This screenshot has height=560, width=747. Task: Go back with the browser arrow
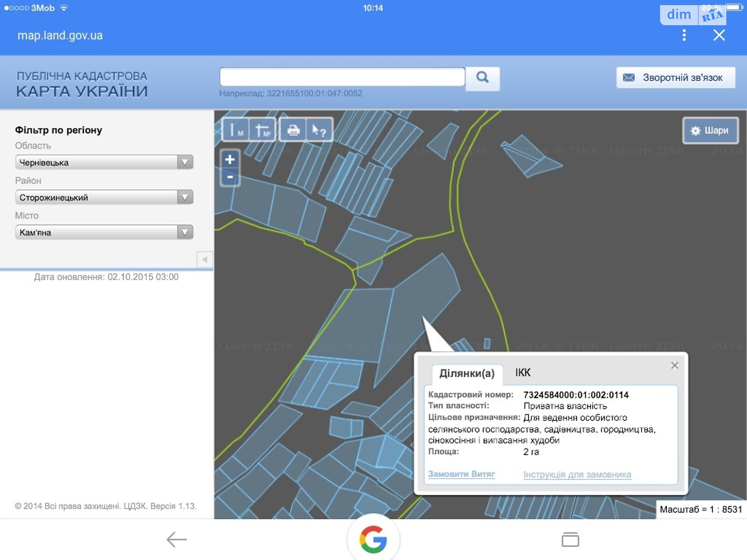[176, 539]
